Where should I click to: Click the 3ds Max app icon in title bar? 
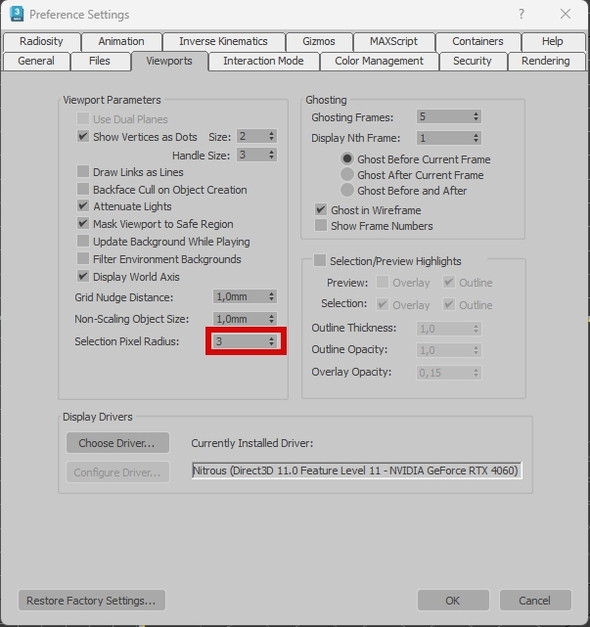[x=17, y=14]
